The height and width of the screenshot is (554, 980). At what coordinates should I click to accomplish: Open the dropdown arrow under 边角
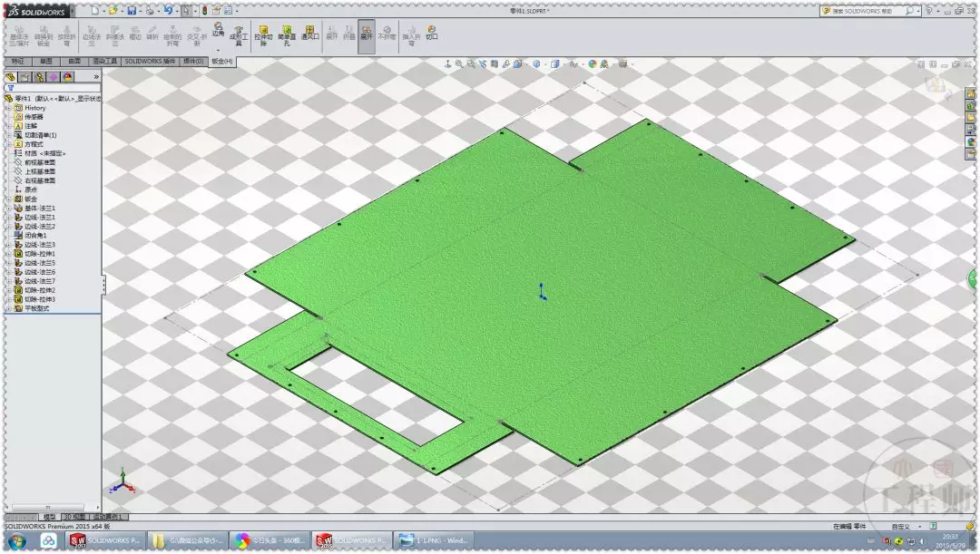[x=218, y=50]
